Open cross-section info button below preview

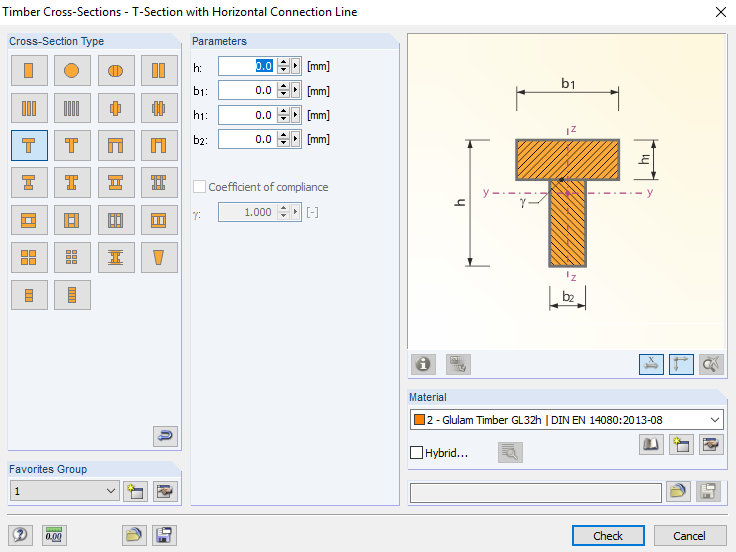point(423,364)
